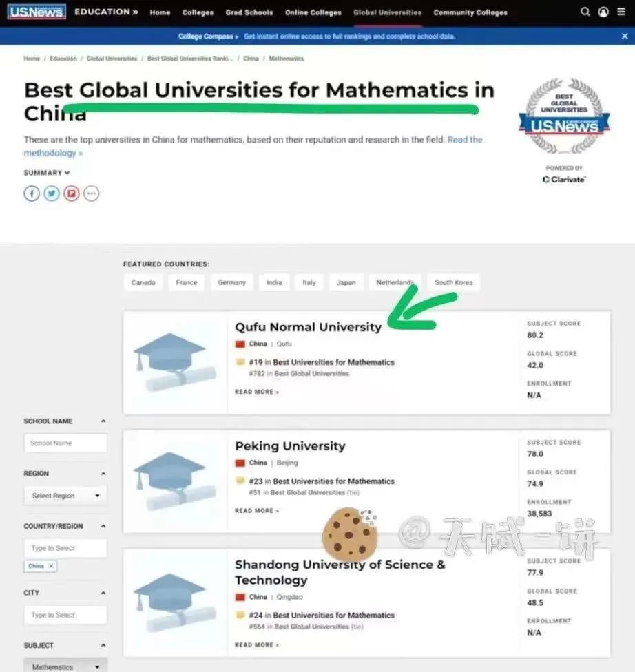The height and width of the screenshot is (672, 635).
Task: Open the user account icon
Action: pyautogui.click(x=603, y=12)
